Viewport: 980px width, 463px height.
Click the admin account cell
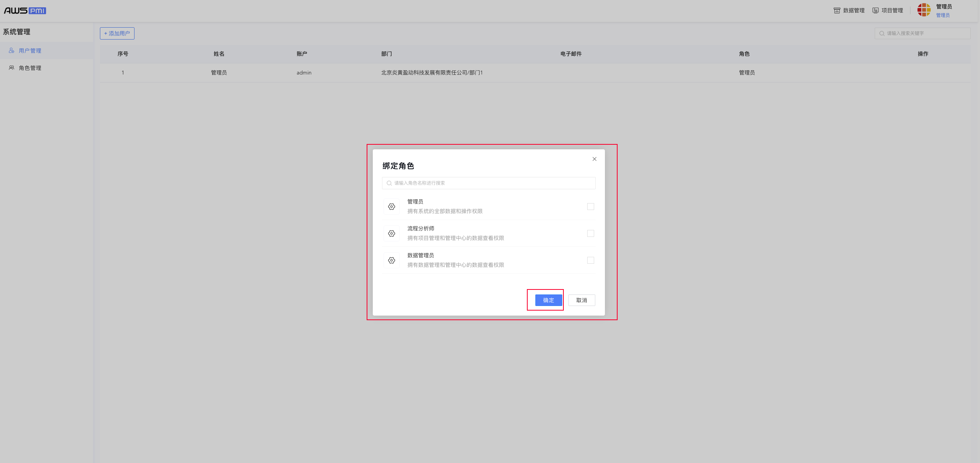pos(304,73)
